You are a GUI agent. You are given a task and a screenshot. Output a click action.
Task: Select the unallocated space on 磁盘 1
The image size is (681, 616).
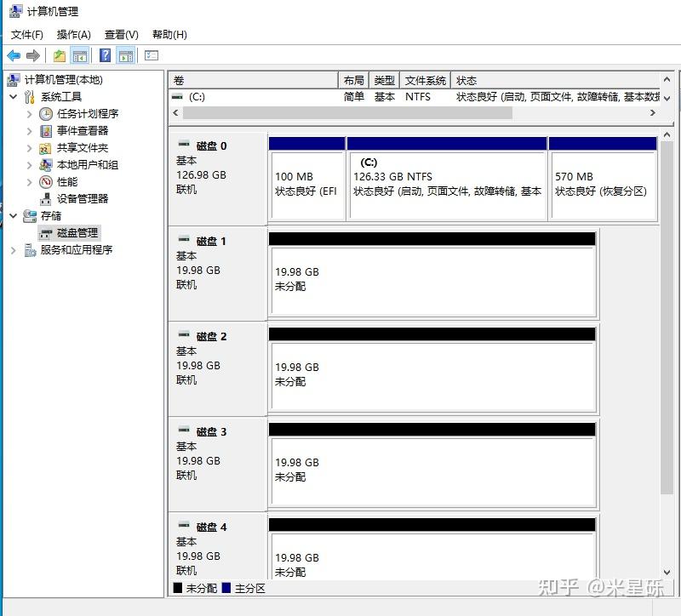click(432, 281)
